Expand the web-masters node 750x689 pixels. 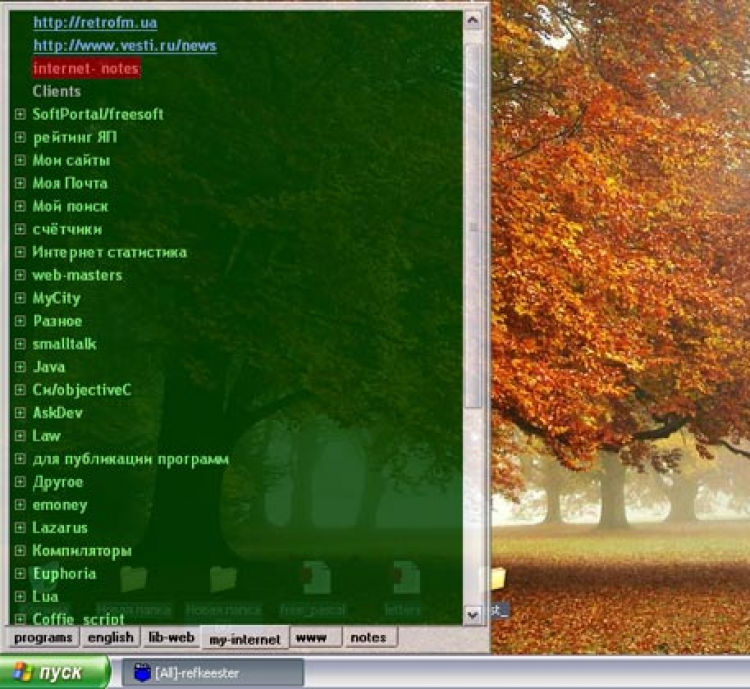tap(20, 275)
